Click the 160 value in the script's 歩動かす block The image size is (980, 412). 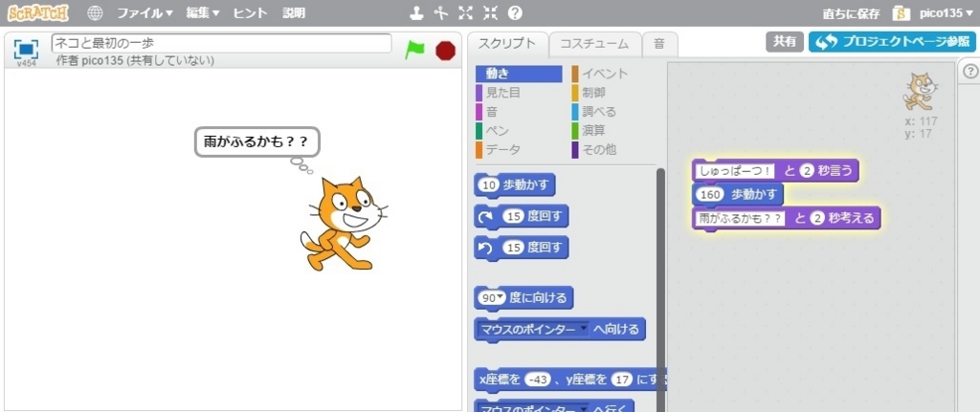[x=711, y=195]
